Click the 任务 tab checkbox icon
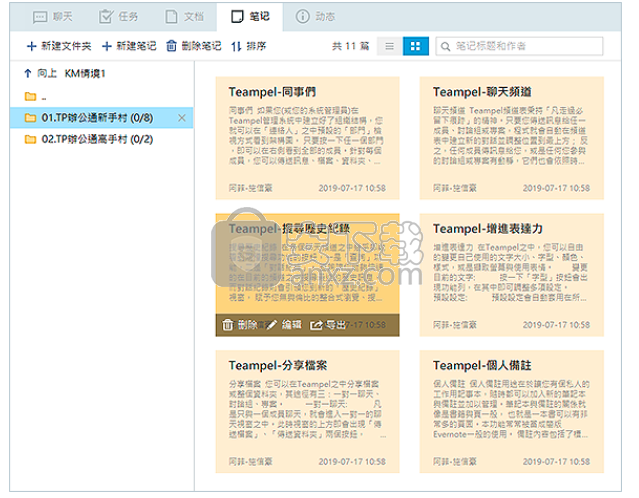 pyautogui.click(x=106, y=17)
